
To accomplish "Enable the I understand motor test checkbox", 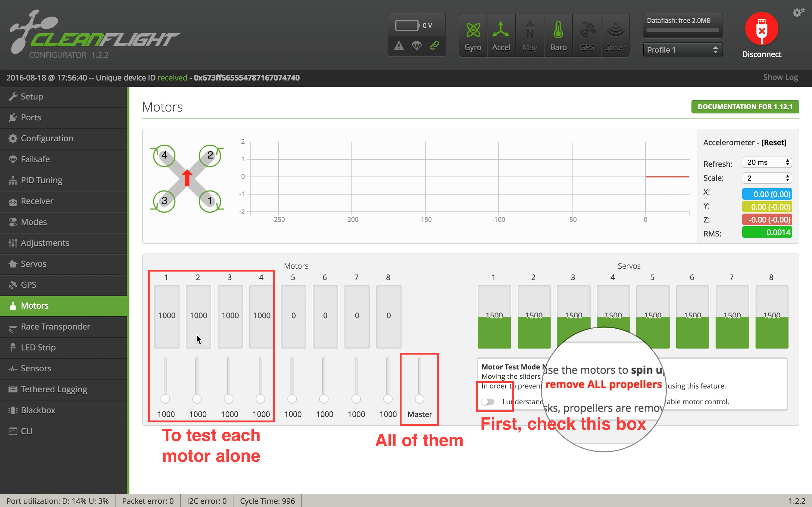I will (488, 401).
